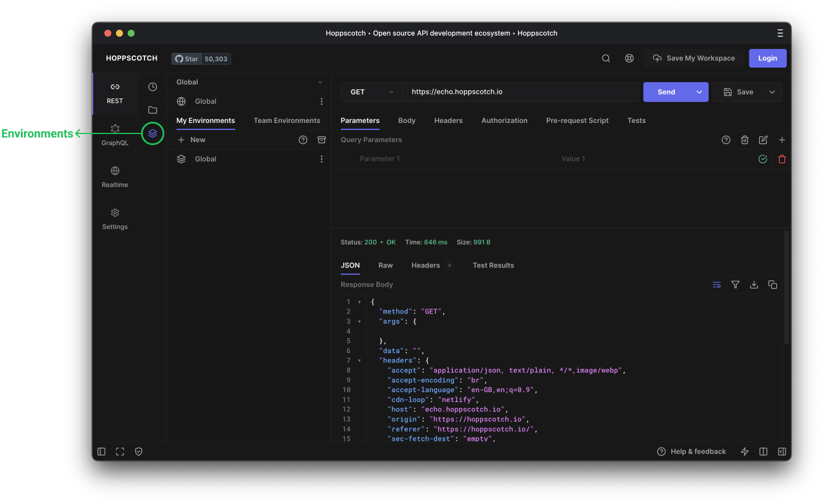Click Save My Workspace

coord(694,58)
